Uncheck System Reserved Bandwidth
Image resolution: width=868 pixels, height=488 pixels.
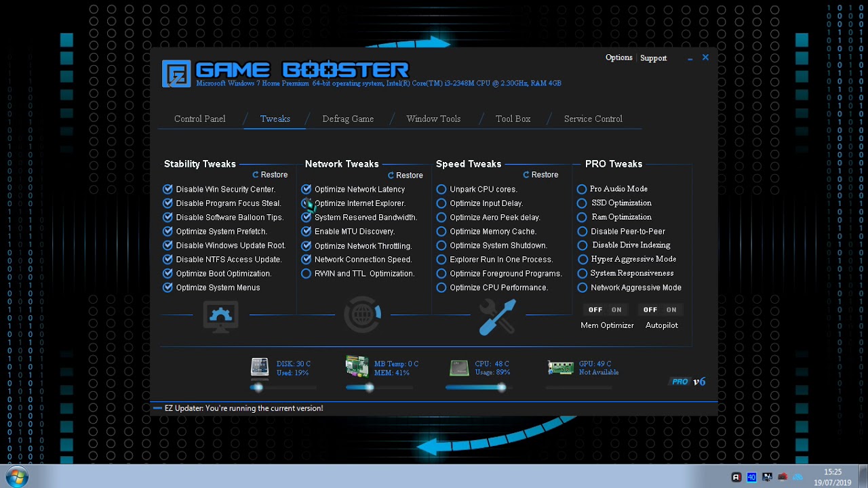[307, 218]
